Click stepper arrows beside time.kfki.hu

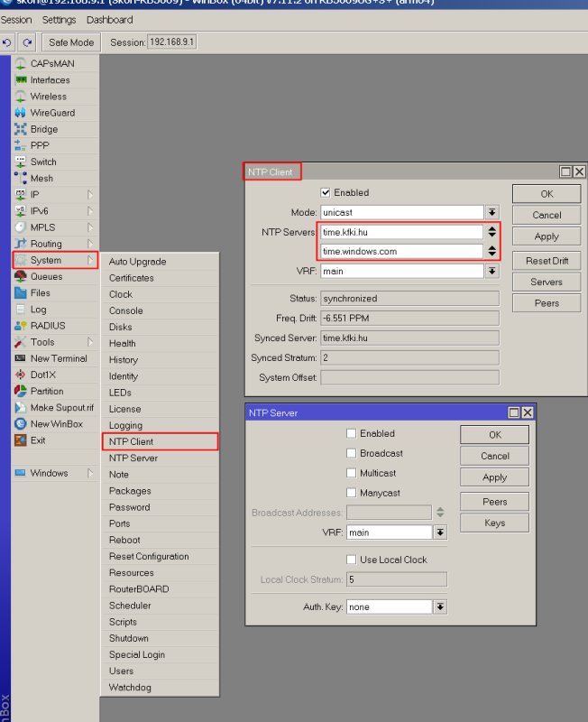pos(492,232)
